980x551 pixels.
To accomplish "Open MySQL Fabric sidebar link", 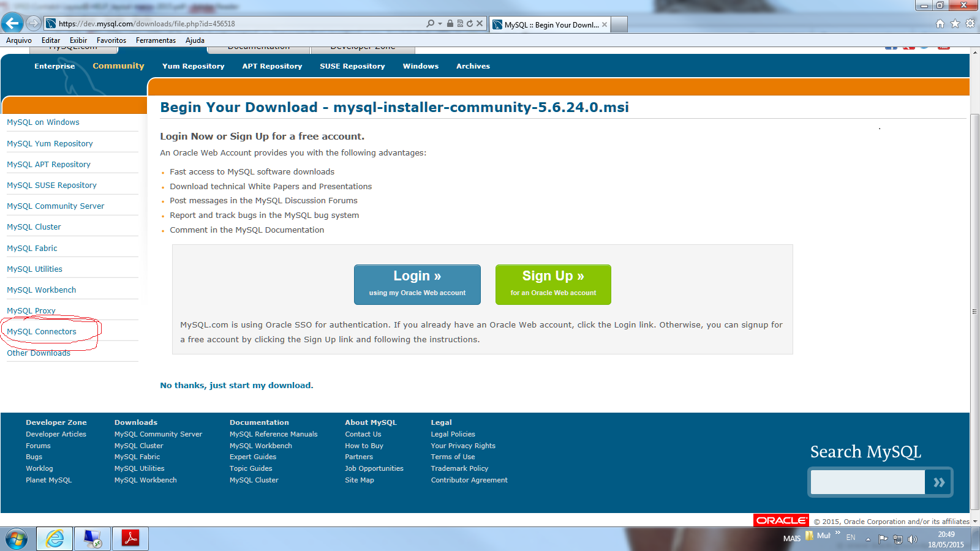I will (32, 249).
